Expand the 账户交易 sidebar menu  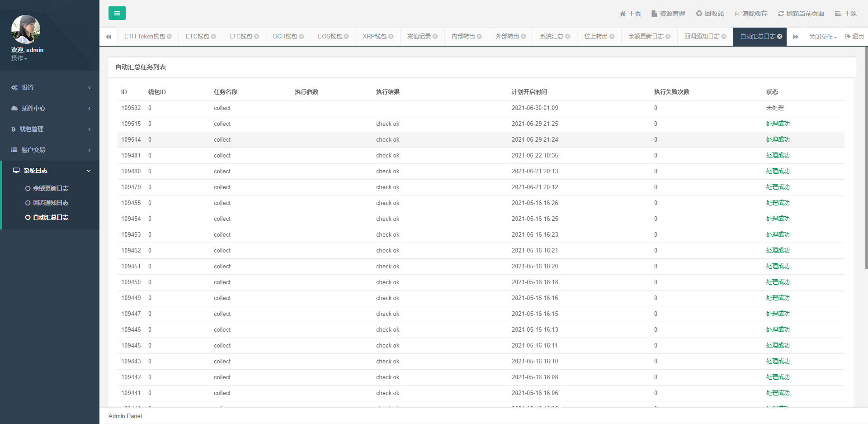pos(33,150)
